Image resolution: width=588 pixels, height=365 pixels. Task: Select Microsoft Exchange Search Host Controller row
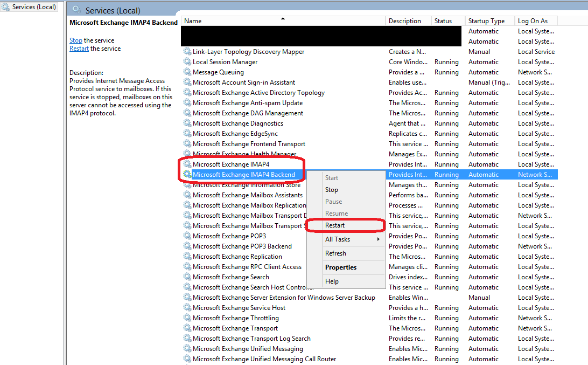(369, 287)
